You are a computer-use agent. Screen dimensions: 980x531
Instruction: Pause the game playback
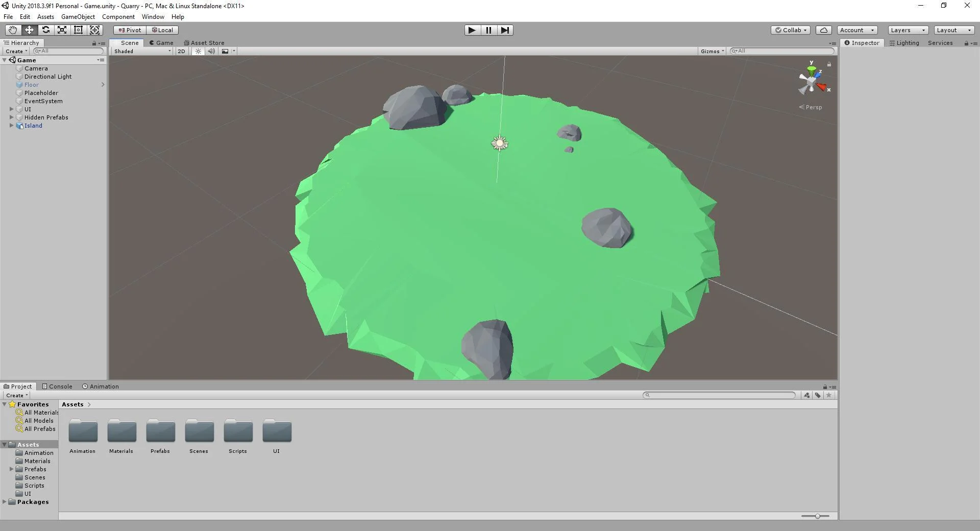coord(488,30)
